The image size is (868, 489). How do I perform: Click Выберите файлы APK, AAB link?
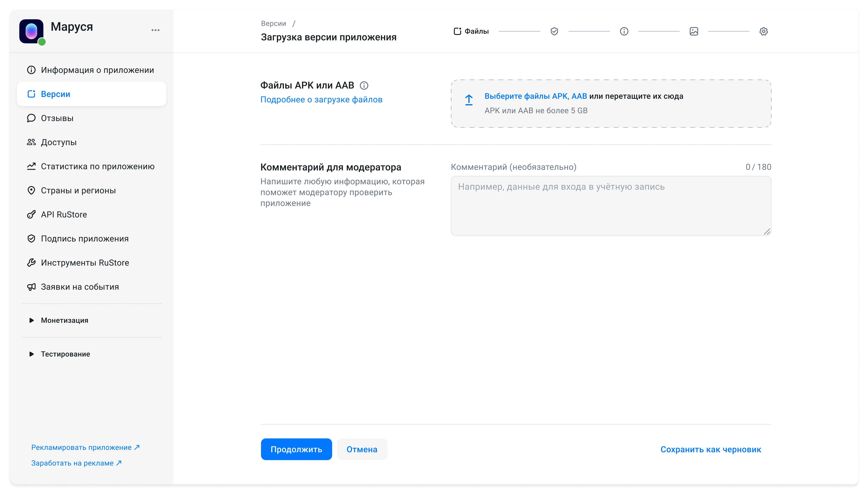[x=535, y=96]
